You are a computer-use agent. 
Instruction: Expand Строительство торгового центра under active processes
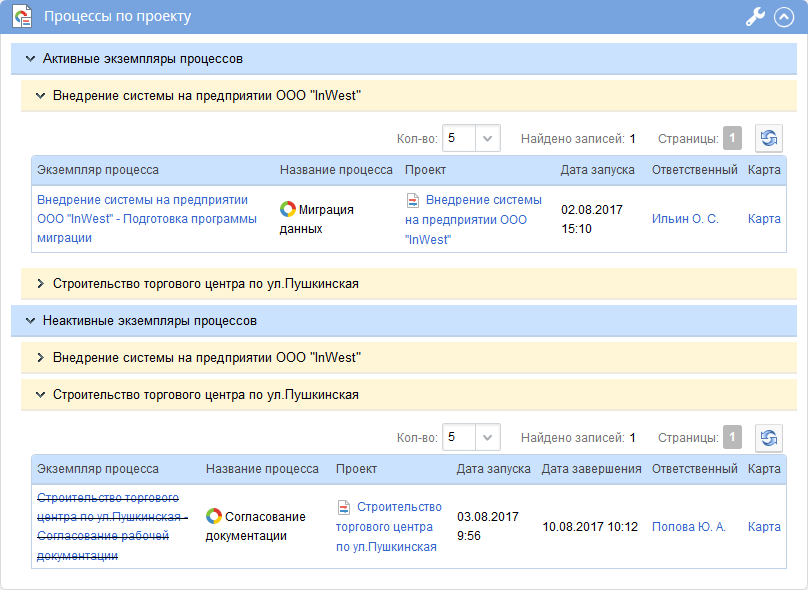click(x=41, y=284)
